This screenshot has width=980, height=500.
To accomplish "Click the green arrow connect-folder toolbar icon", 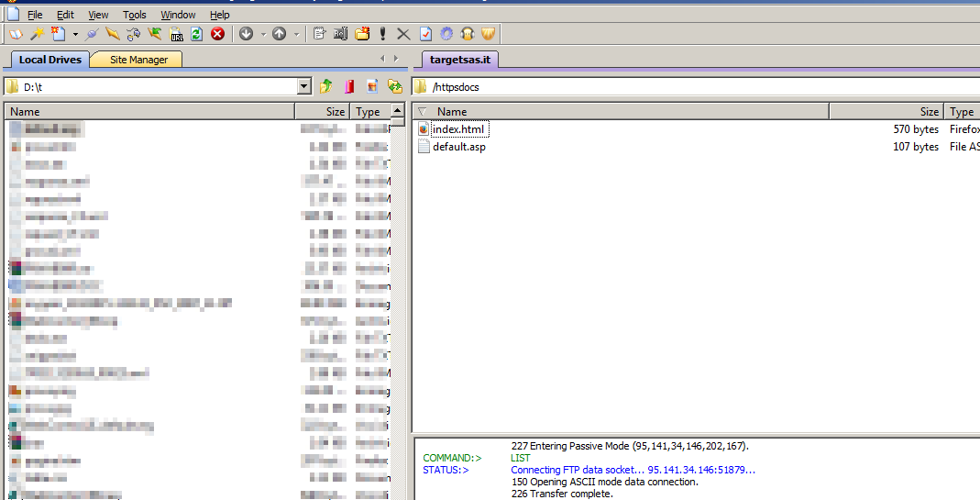I will click(154, 34).
